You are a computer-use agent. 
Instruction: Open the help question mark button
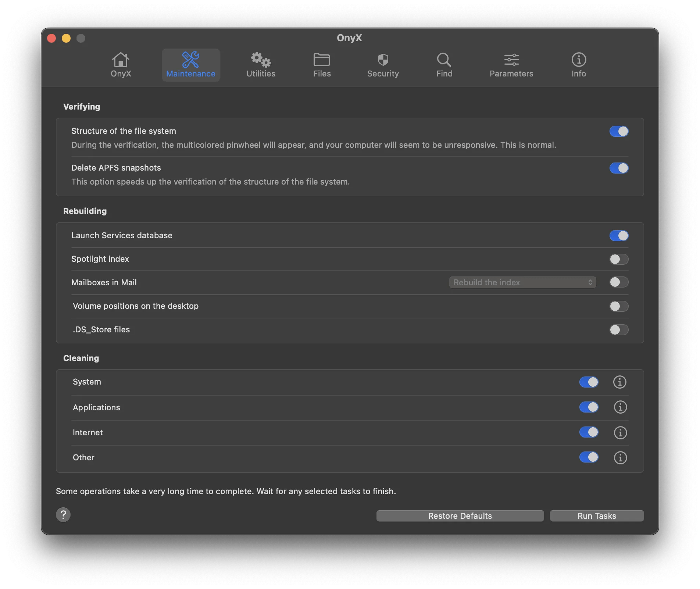[x=63, y=515]
